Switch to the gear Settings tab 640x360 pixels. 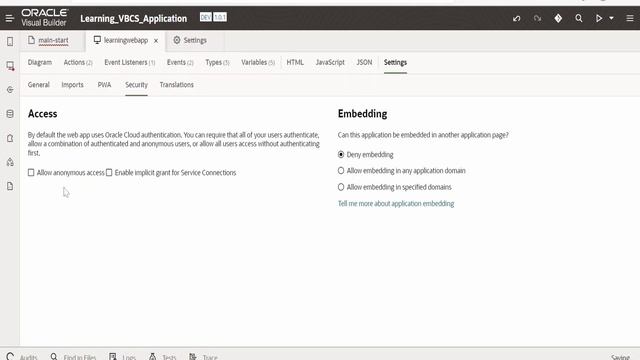coord(190,40)
